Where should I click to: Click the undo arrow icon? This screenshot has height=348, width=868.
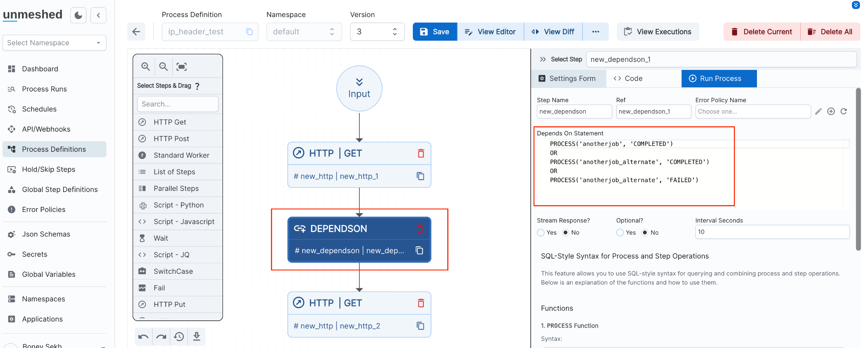pos(143,337)
